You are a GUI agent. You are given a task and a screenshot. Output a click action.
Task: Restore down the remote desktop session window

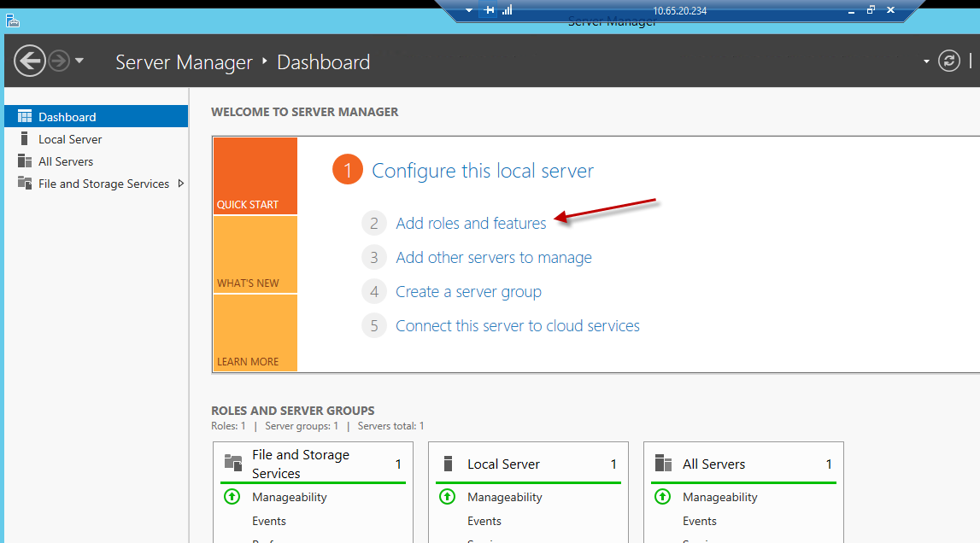[x=871, y=10]
